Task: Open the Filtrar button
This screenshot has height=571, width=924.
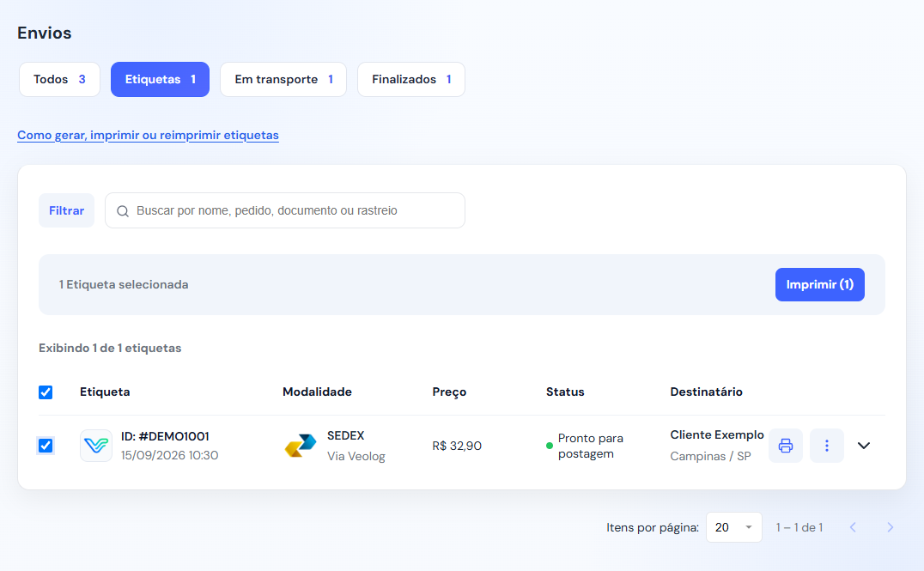Action: [67, 210]
